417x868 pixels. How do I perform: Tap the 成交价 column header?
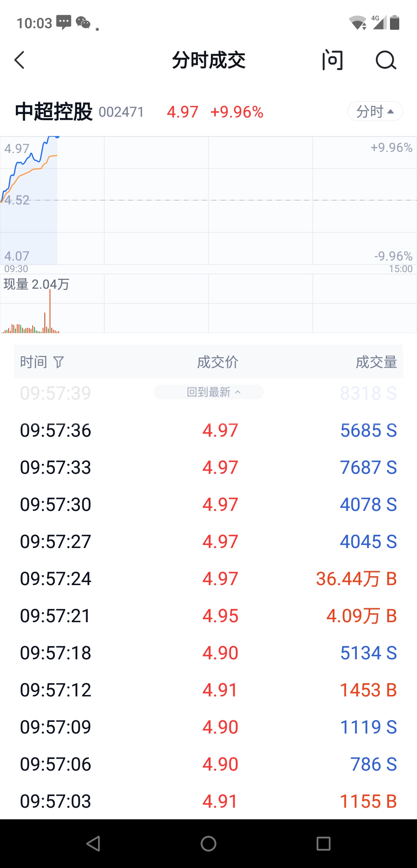[x=217, y=362]
